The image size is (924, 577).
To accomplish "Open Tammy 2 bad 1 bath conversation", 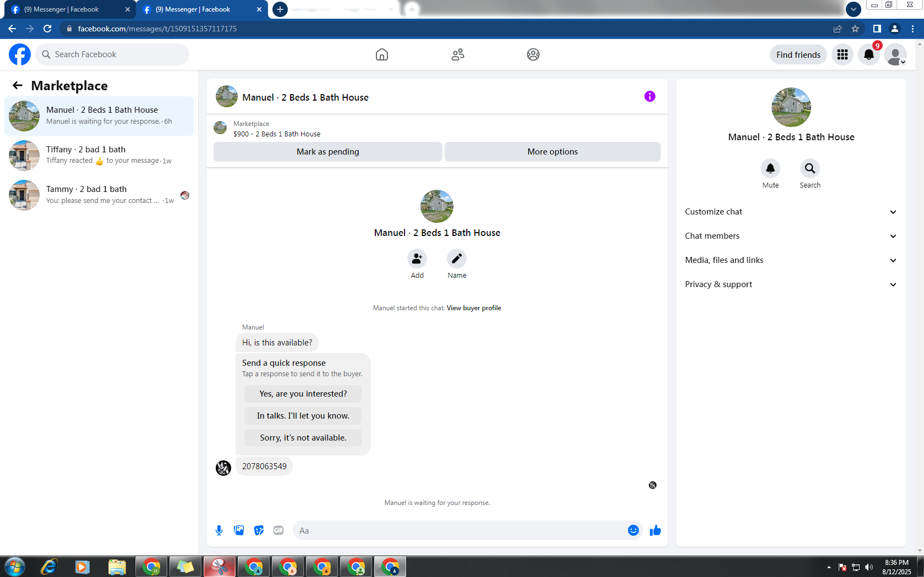I will click(x=99, y=195).
